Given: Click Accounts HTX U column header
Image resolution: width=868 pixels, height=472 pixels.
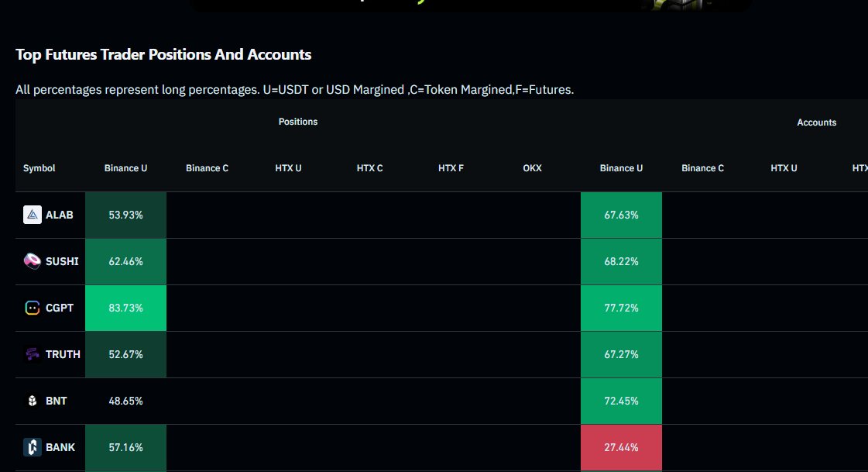Looking at the screenshot, I should [784, 168].
